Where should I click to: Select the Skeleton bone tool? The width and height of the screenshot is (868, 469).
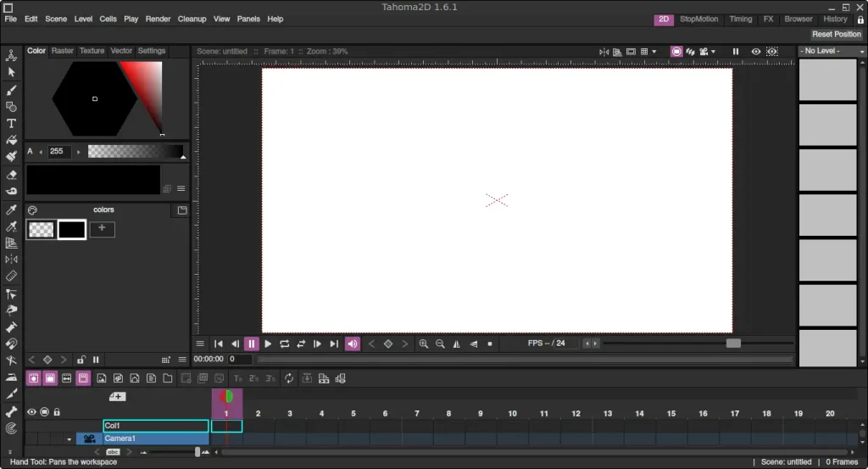click(x=11, y=411)
